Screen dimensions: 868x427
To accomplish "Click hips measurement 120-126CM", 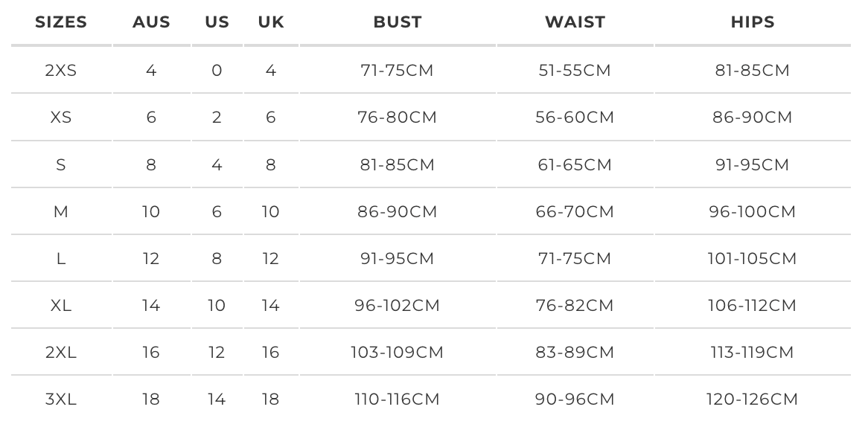I will point(753,399).
